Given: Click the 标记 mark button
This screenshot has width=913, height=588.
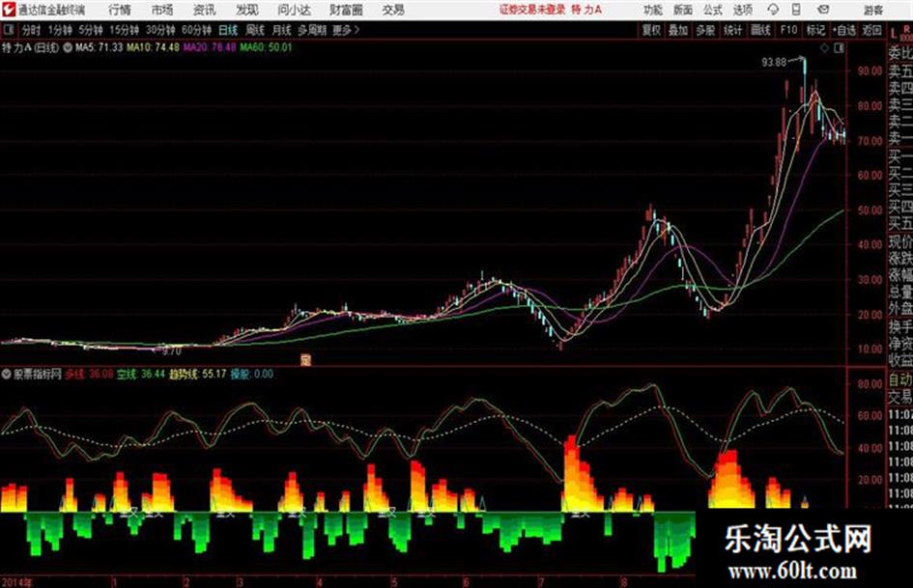Looking at the screenshot, I should (x=815, y=30).
